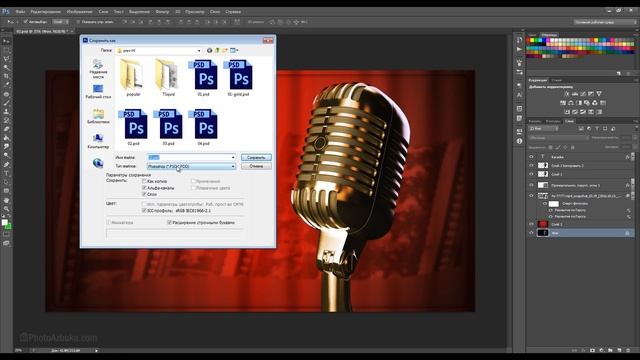Filter layers by type layers icon

[x=597, y=129]
